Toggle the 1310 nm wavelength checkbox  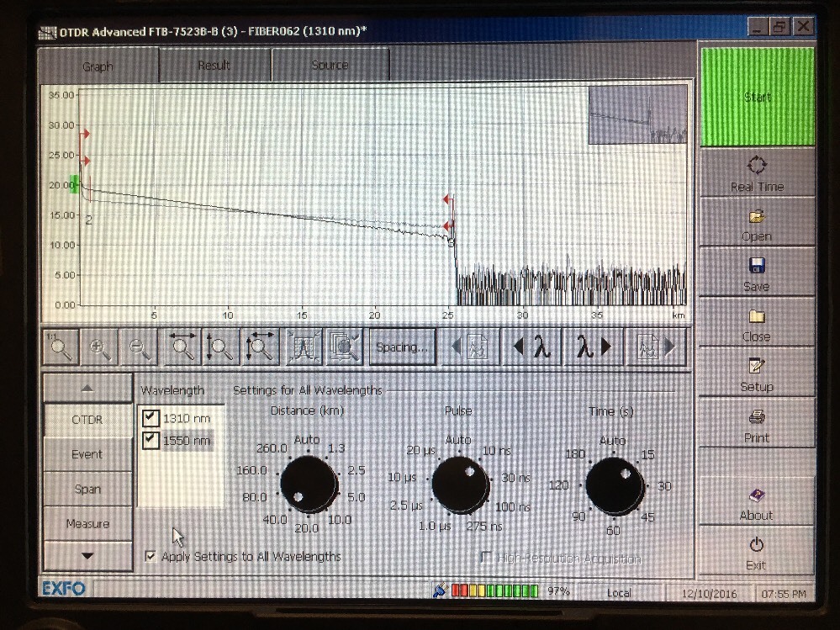pos(150,418)
